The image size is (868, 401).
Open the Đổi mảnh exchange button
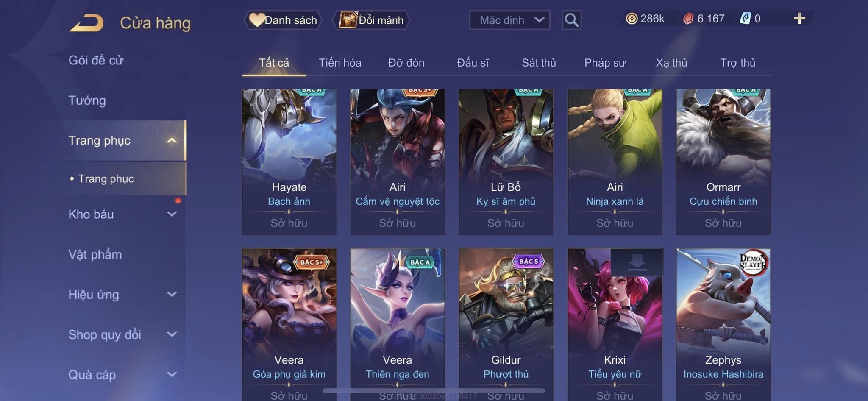pyautogui.click(x=371, y=20)
